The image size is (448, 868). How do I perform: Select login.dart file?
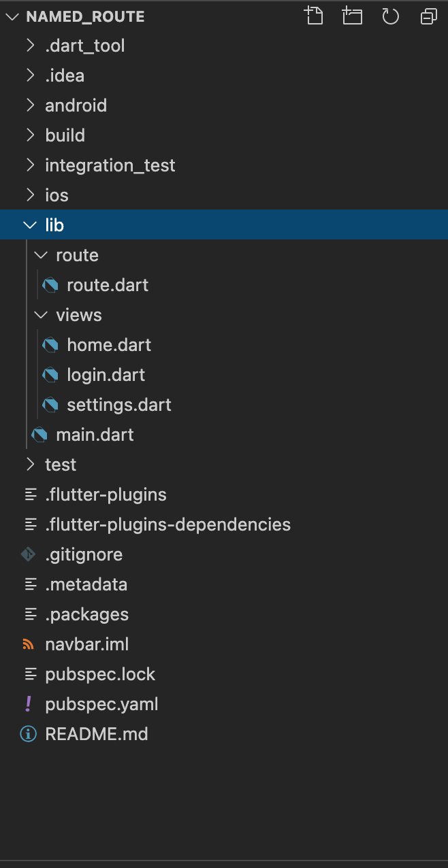(224, 375)
